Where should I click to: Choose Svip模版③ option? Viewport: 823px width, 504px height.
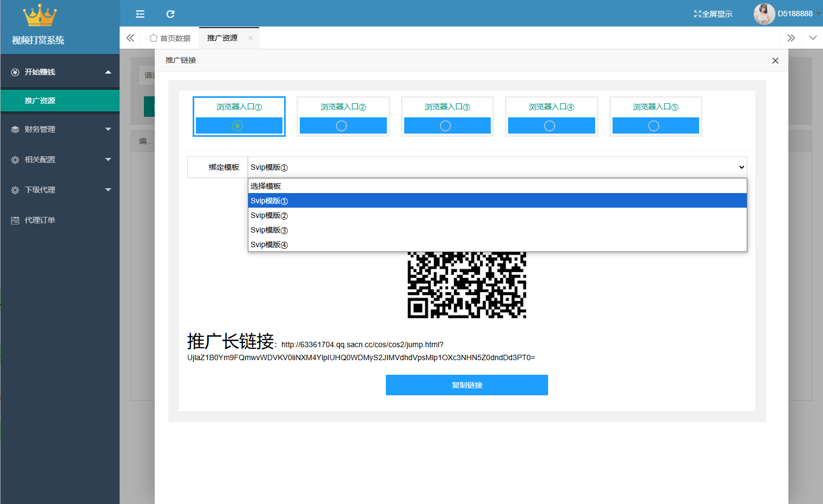[497, 230]
